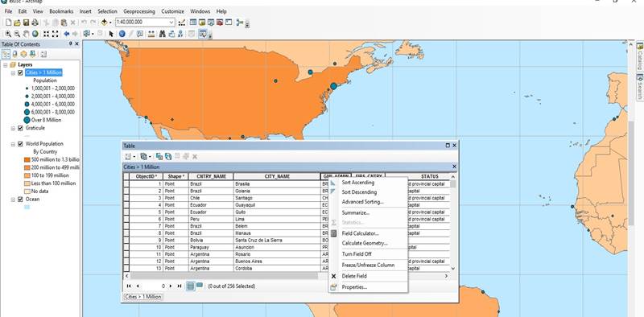Screen dimensions: 644x317
Task: Uncheck the Cities > 1 Million layer
Action: [x=20, y=72]
